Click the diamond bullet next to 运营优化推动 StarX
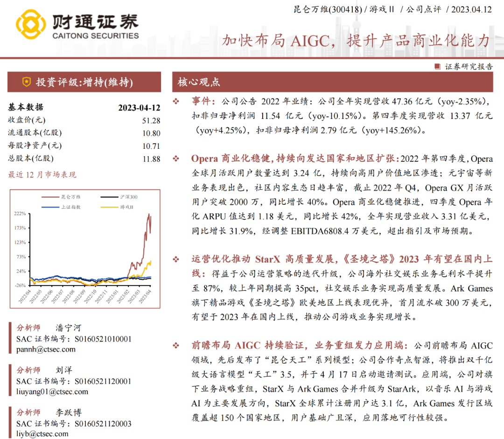The width and height of the screenshot is (504, 439). coord(176,259)
